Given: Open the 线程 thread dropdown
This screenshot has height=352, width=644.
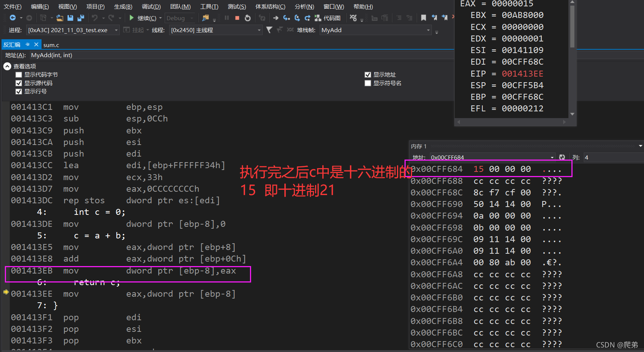Looking at the screenshot, I should coord(259,30).
